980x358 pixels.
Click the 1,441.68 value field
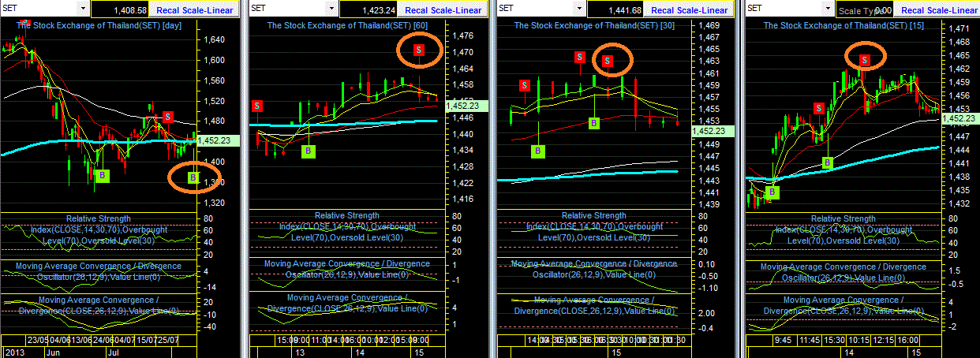click(x=616, y=9)
